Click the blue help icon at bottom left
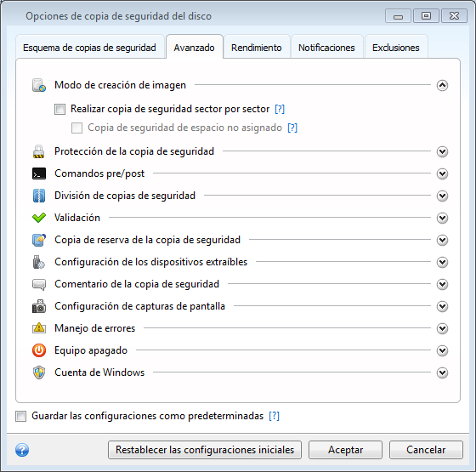Image resolution: width=476 pixels, height=472 pixels. (22, 450)
